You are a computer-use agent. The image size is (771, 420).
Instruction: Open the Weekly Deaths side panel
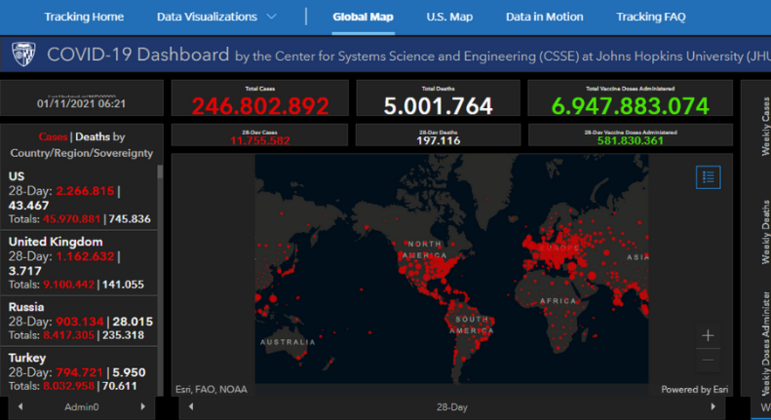tap(765, 232)
